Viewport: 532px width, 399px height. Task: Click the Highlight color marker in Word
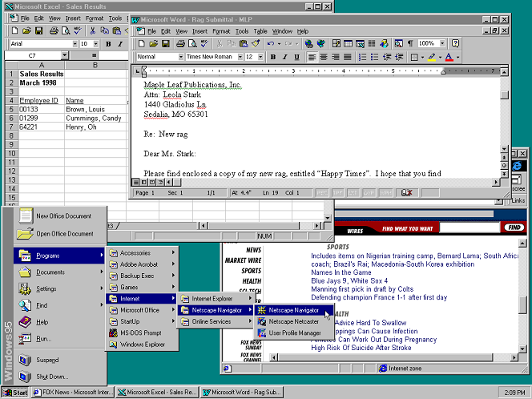tap(432, 57)
